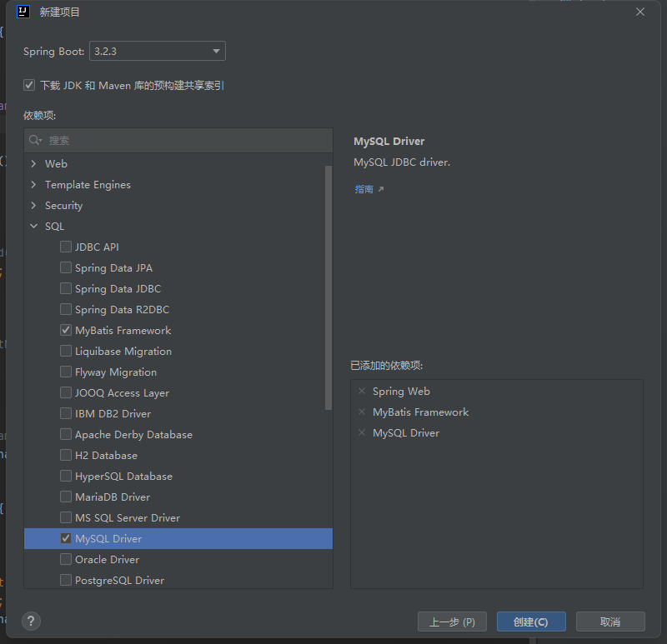The height and width of the screenshot is (644, 667).
Task: Select the Oracle Driver row label
Action: (108, 559)
